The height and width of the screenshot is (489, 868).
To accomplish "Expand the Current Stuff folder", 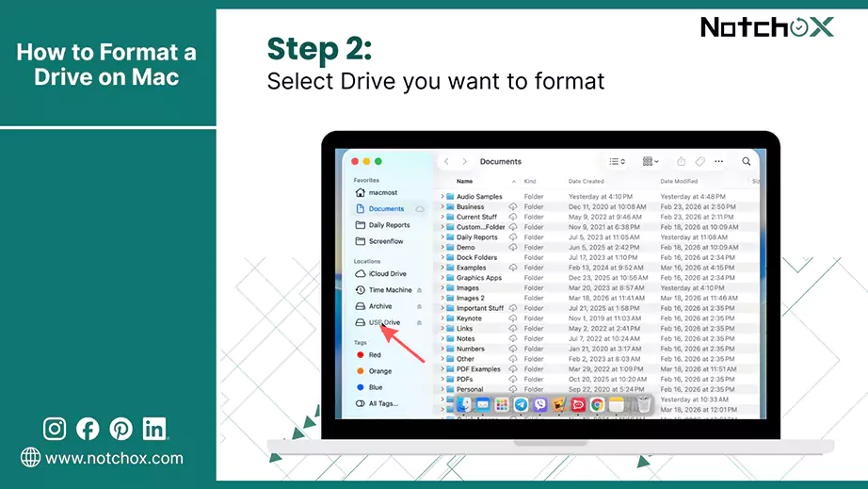I will click(x=442, y=217).
